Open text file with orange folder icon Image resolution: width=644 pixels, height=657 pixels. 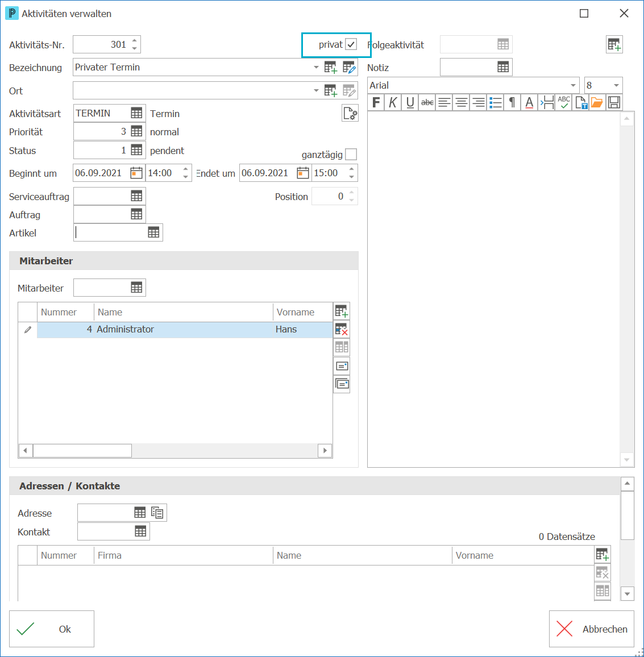[x=597, y=102]
